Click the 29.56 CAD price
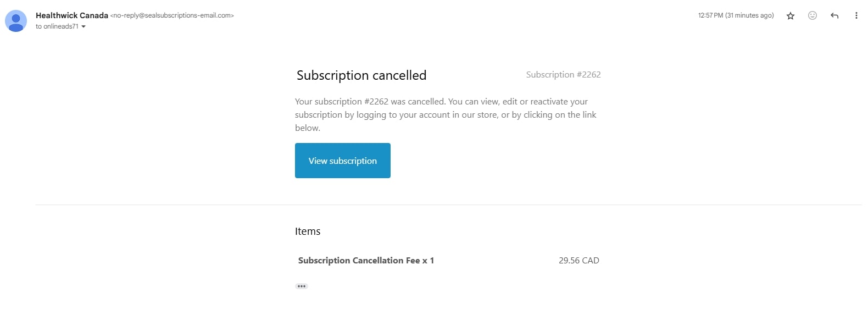 (579, 261)
